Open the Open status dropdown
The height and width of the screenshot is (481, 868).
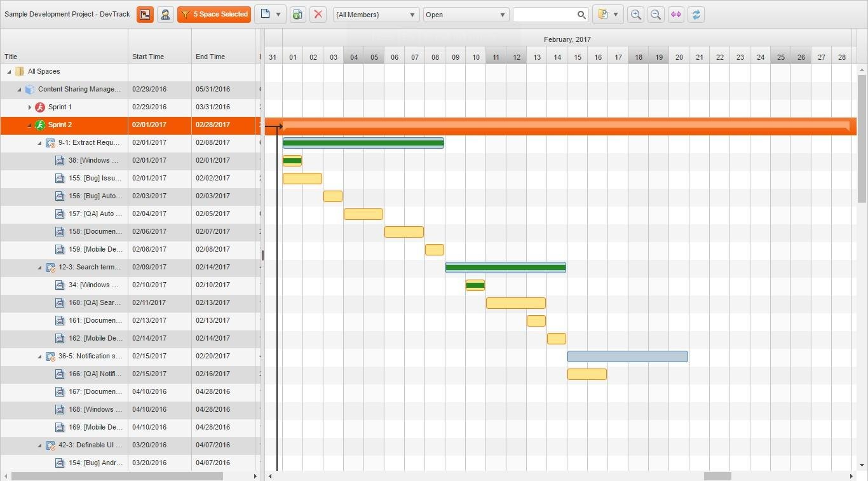(466, 15)
